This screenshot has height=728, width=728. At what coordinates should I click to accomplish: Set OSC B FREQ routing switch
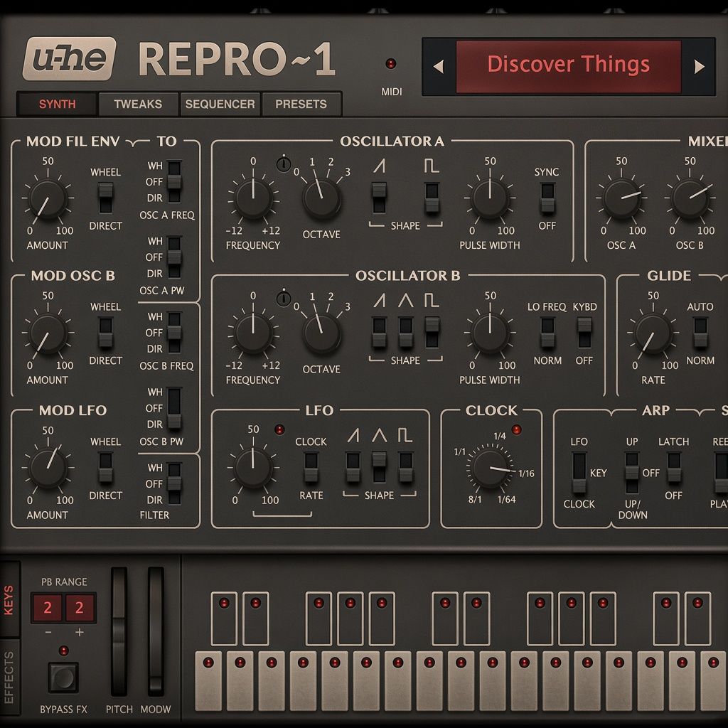point(174,333)
